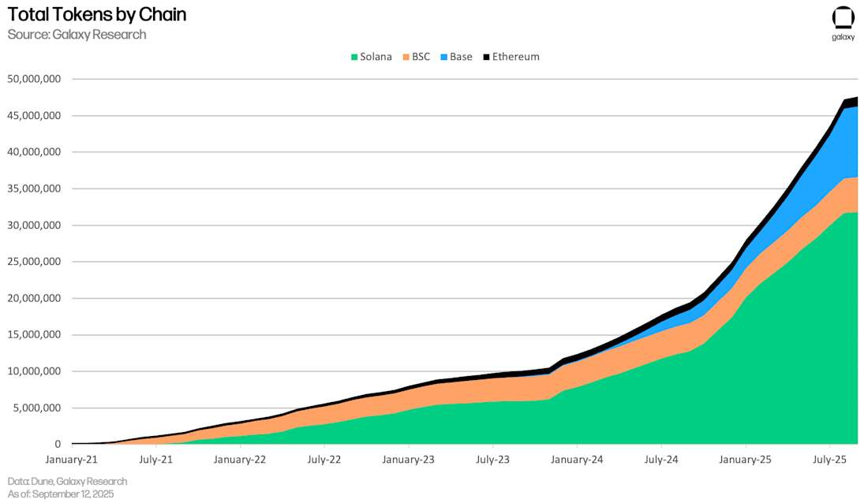Select the green Solana legend marker
Viewport: 868px width, 503px height.
354,56
